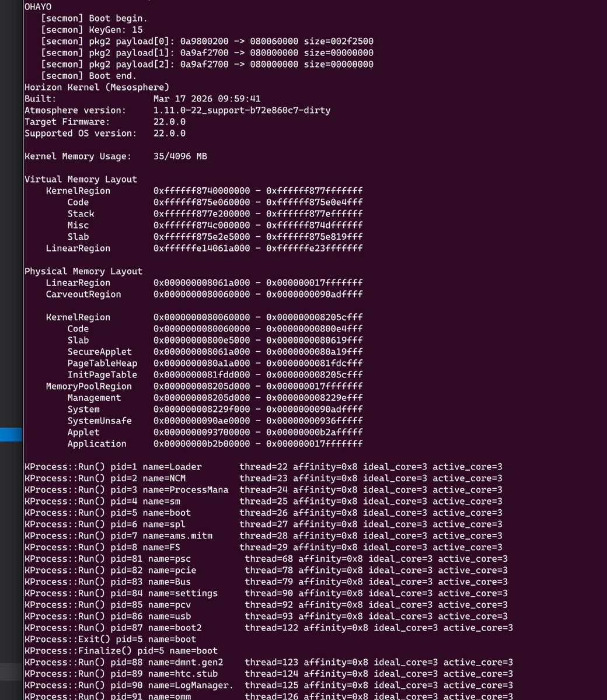Viewport: 607px width, 700px height.
Task: Select the KProcess::Run() name=ams.mitm line
Action: pos(263,535)
